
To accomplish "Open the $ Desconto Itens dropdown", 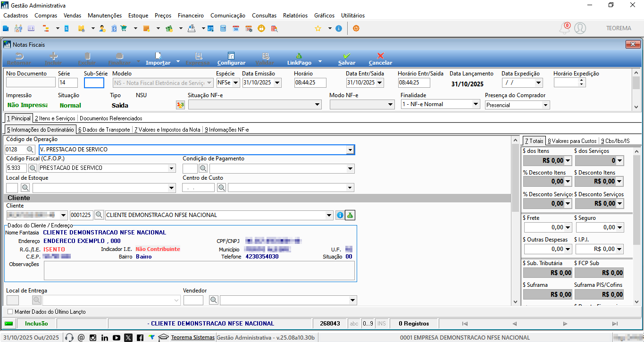I will pos(619,182).
